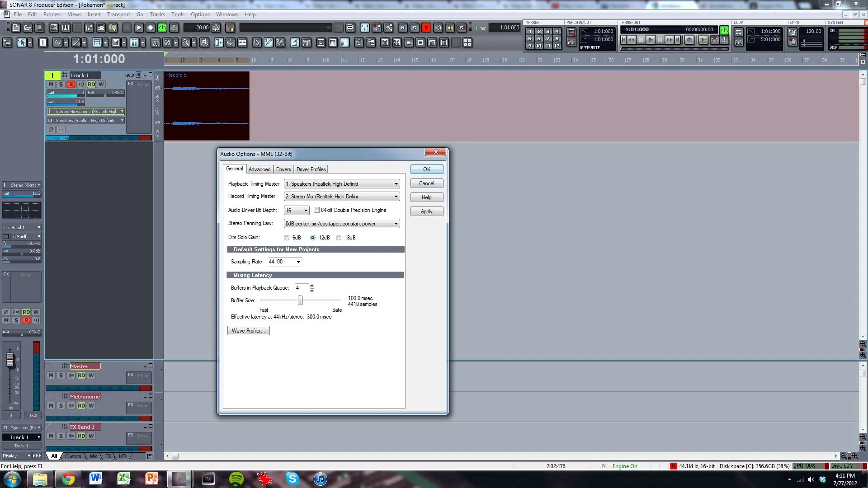Select the -18dB Dim Solo Gain option
Viewport: 868px width, 488px height.
pyautogui.click(x=339, y=238)
